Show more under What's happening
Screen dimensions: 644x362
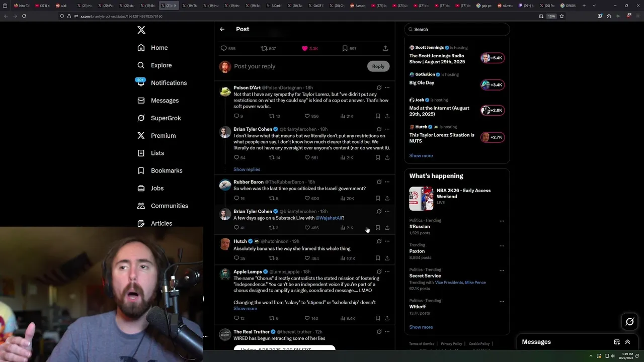(x=421, y=327)
